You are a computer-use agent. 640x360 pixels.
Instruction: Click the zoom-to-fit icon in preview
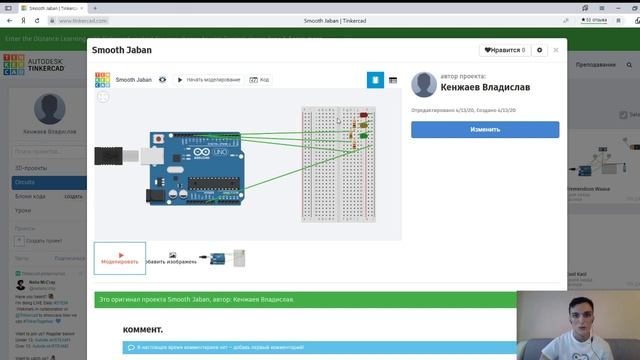103,97
